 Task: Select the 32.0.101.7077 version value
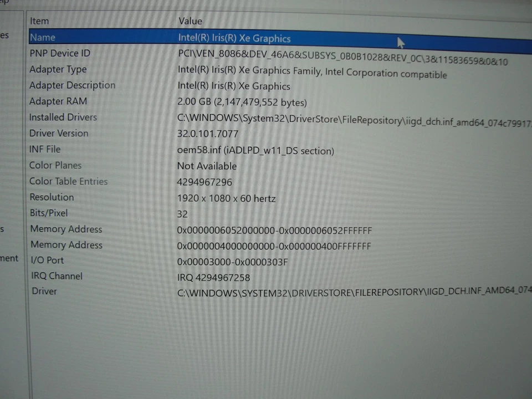(x=208, y=134)
